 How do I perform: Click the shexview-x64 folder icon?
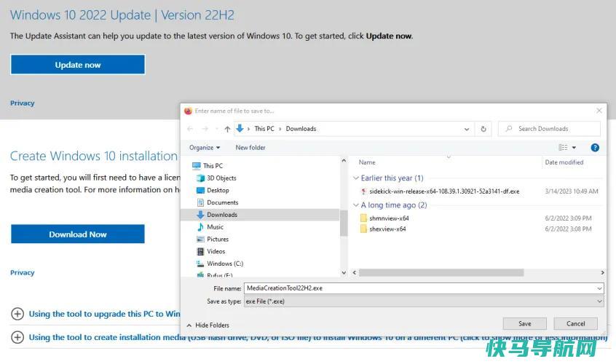click(363, 229)
